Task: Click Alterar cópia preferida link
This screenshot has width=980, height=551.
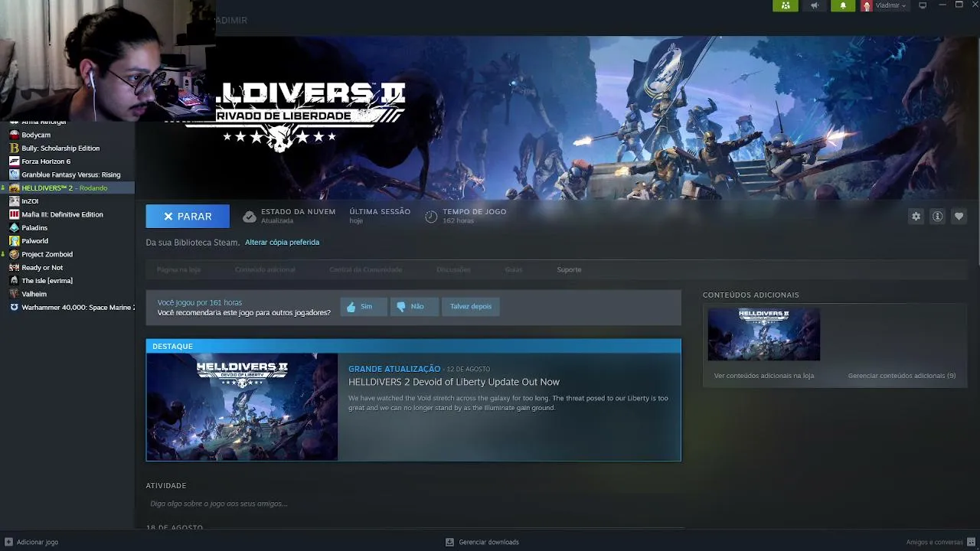Action: (x=282, y=243)
